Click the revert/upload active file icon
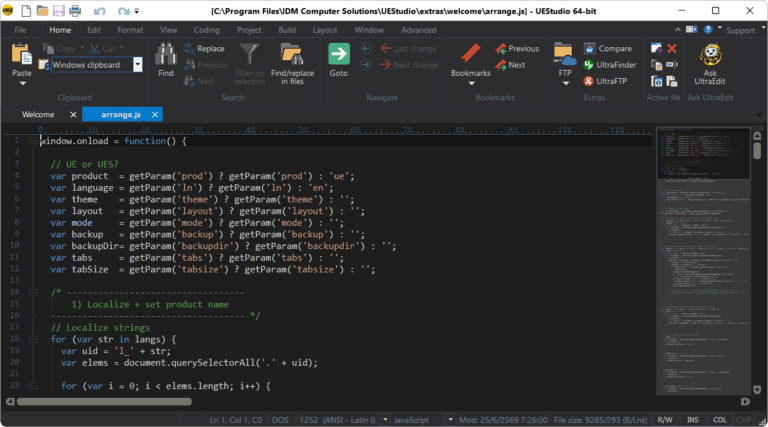This screenshot has width=768, height=427. (x=656, y=48)
